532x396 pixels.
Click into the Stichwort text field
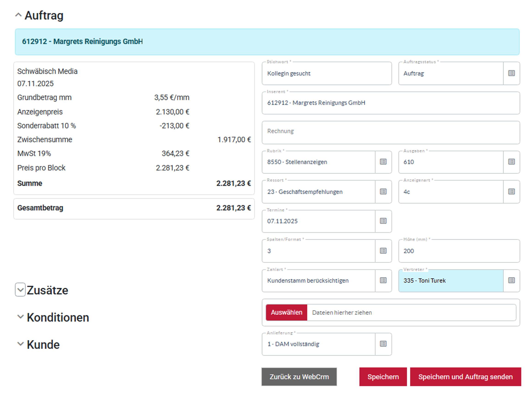point(326,74)
